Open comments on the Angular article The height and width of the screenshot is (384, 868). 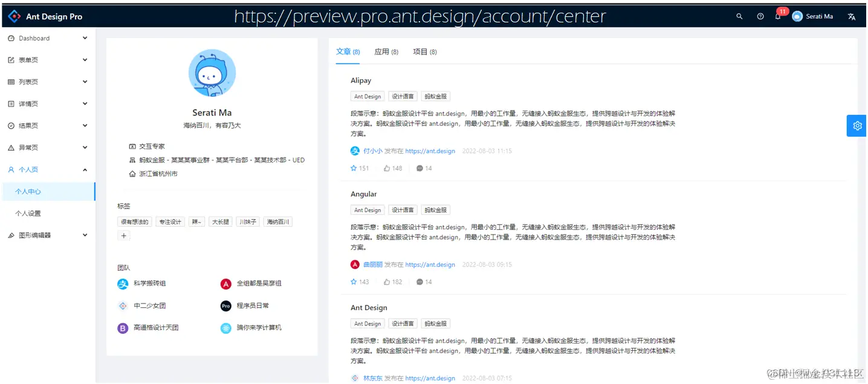419,282
